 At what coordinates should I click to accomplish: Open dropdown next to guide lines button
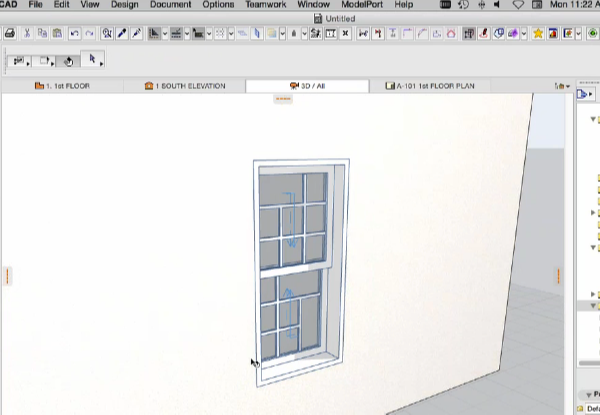(165, 34)
